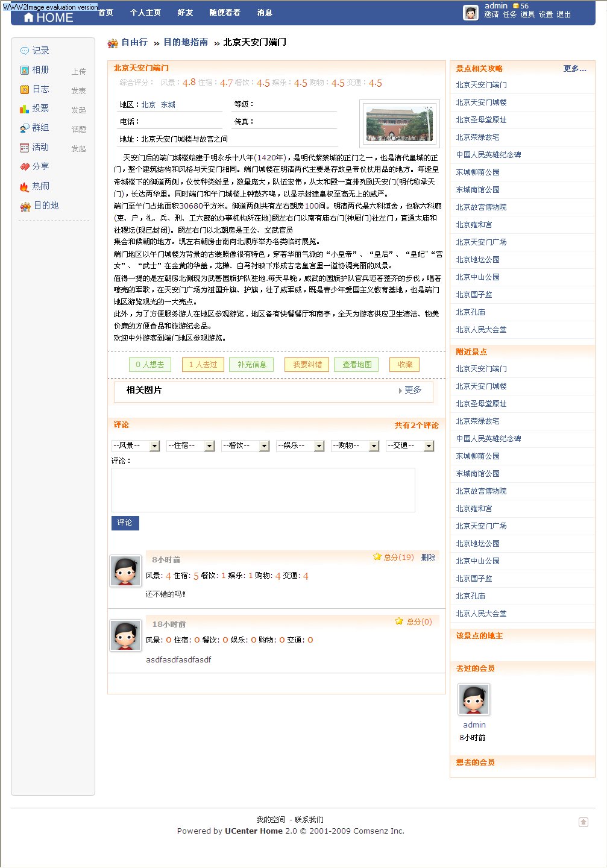Screen dimensions: 607x868
Task: Click 上传 next to 相册
Action: coord(79,72)
